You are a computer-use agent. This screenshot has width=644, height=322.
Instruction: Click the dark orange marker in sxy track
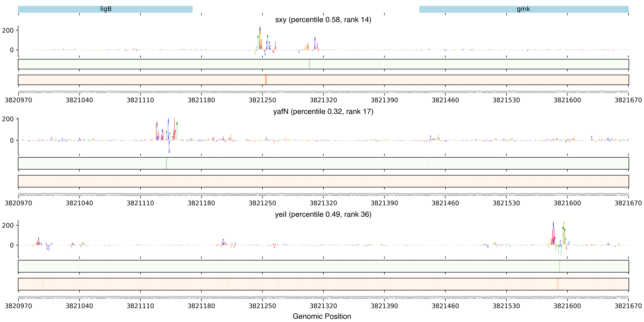pos(266,80)
